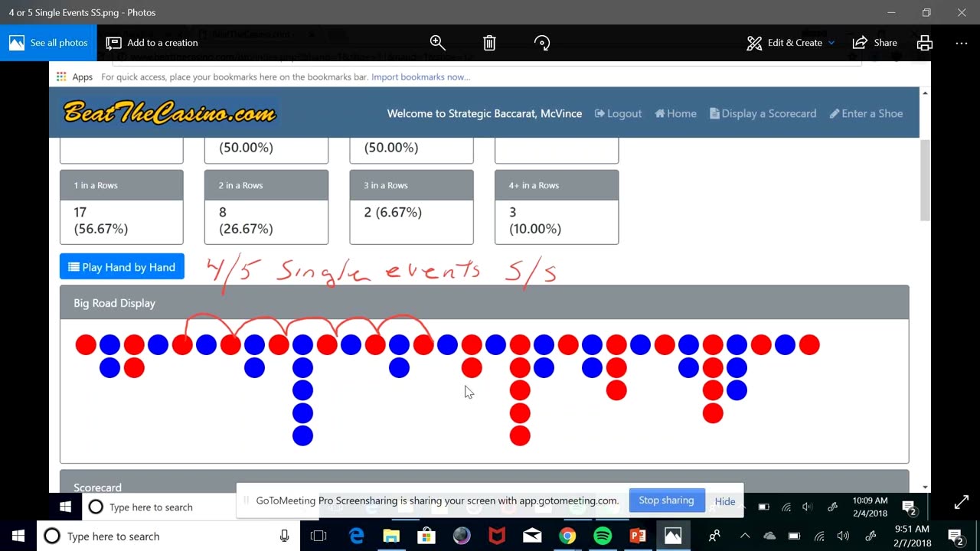Delete the photo with the trash icon
The image size is (980, 551).
[x=489, y=43]
